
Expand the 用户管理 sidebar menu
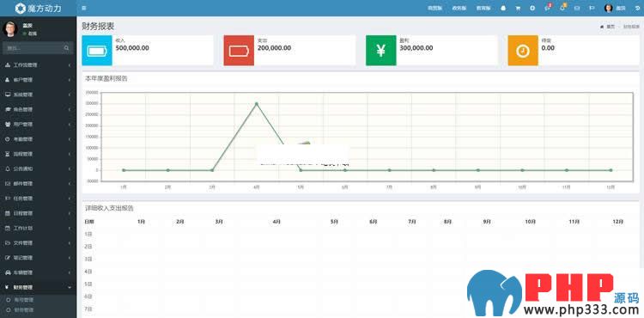[x=38, y=124]
